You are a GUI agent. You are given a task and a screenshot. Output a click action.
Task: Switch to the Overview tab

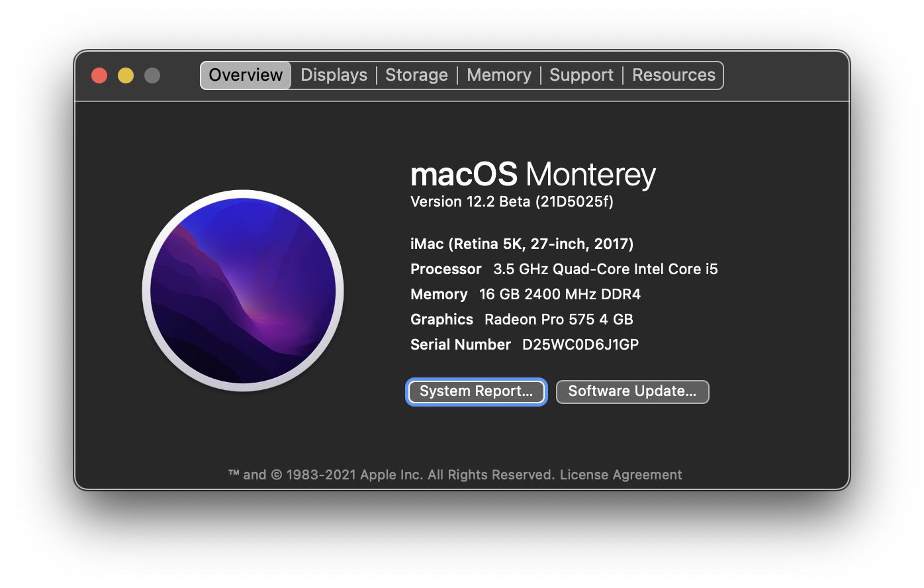pyautogui.click(x=246, y=75)
